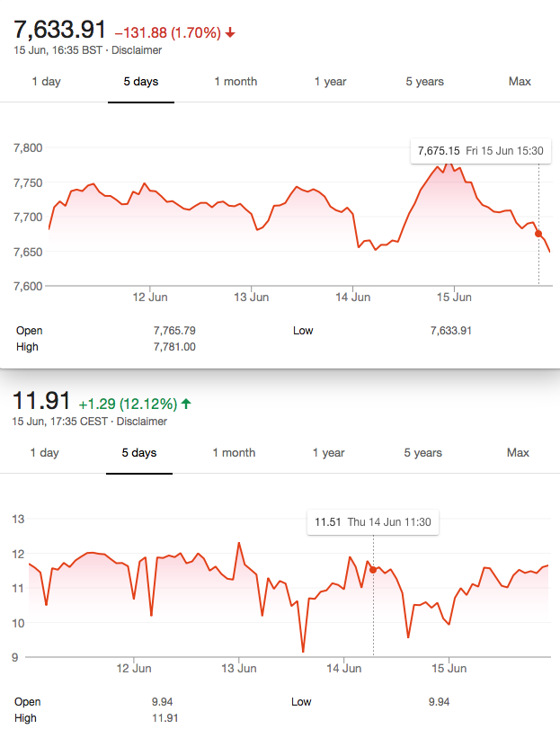Click the top chart's 5 days tab
This screenshot has width=560, height=729.
click(141, 82)
